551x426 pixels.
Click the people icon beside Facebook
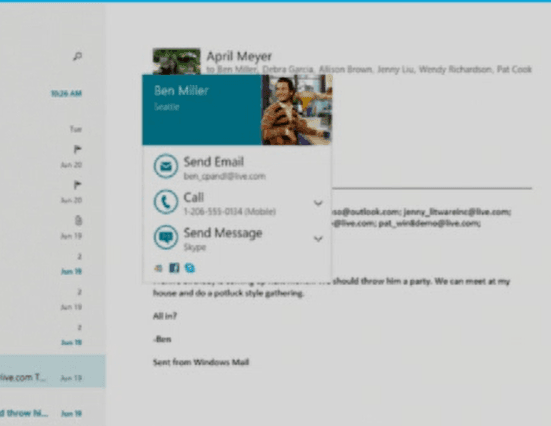pyautogui.click(x=158, y=268)
